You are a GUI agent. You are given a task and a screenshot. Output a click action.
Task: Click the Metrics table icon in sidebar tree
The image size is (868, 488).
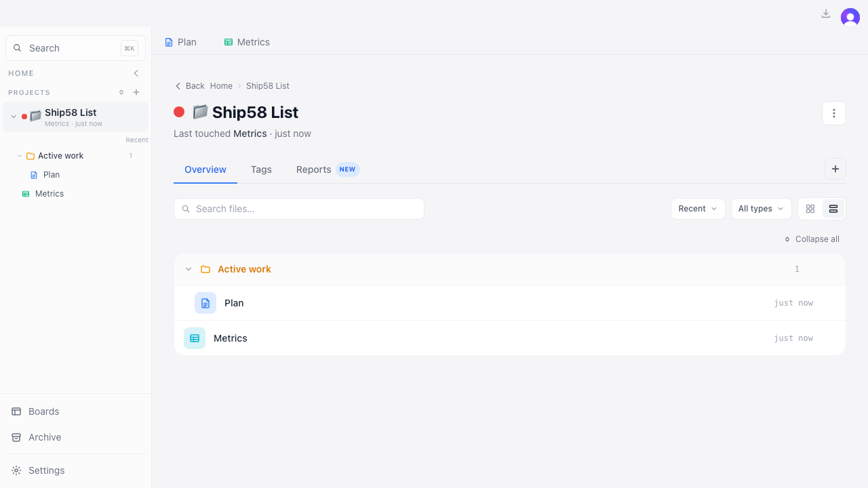coord(26,194)
